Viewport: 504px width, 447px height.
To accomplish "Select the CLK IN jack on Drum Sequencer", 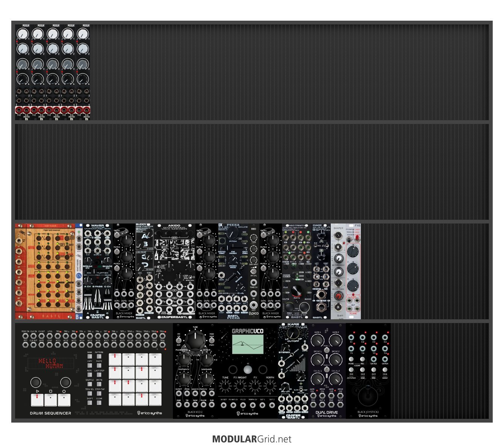I will 33,336.
